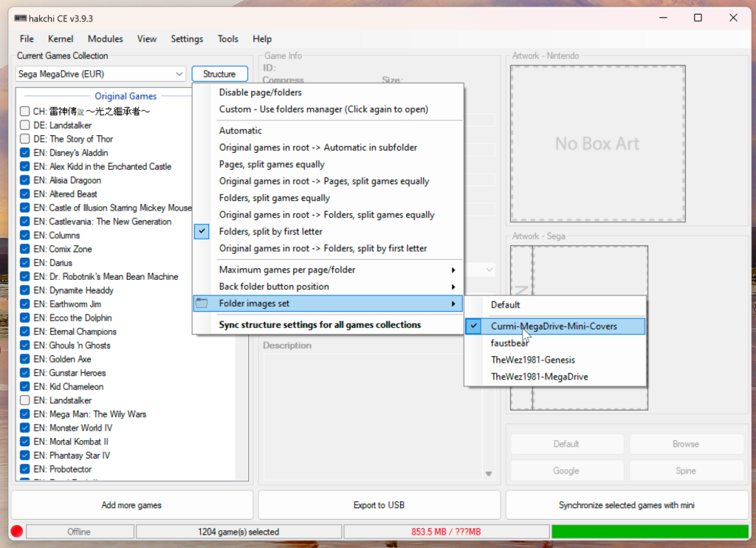The image size is (756, 548).
Task: Open the Kernel menu
Action: pyautogui.click(x=61, y=39)
